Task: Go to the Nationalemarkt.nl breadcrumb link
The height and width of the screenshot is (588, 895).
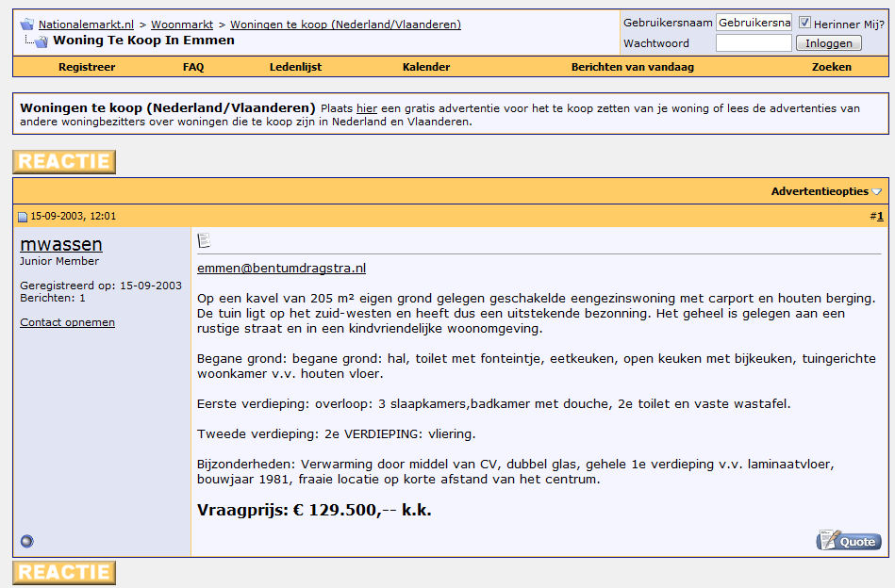Action: 86,24
